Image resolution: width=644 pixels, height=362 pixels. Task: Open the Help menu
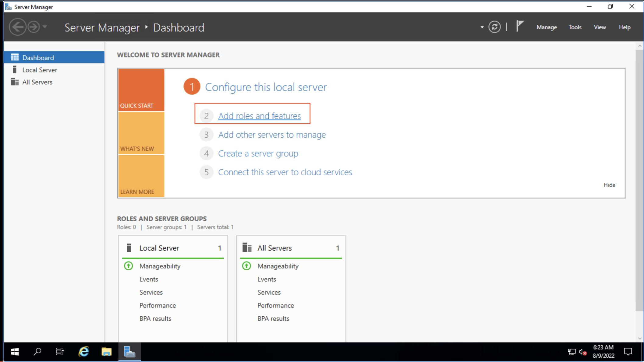(625, 27)
